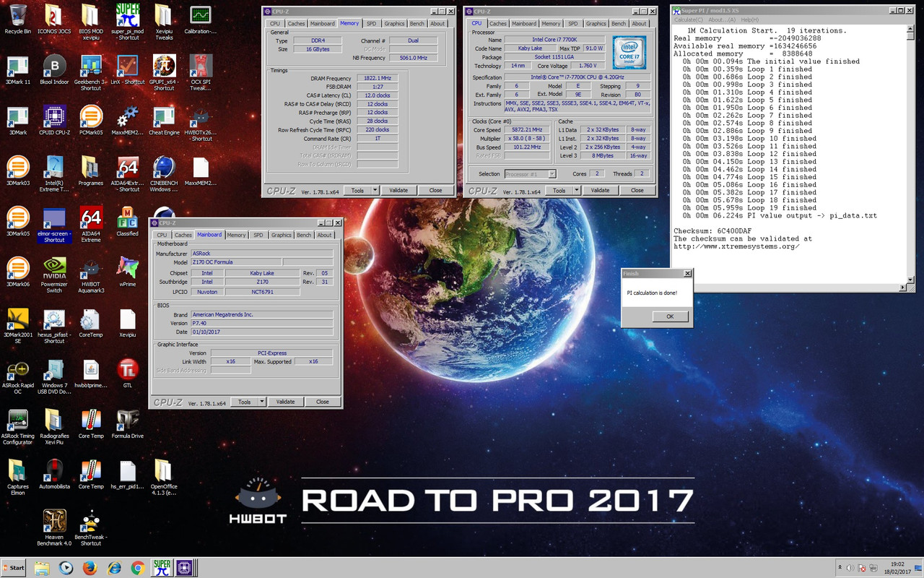Launch the Classified MFC desktop icon

coord(127,222)
